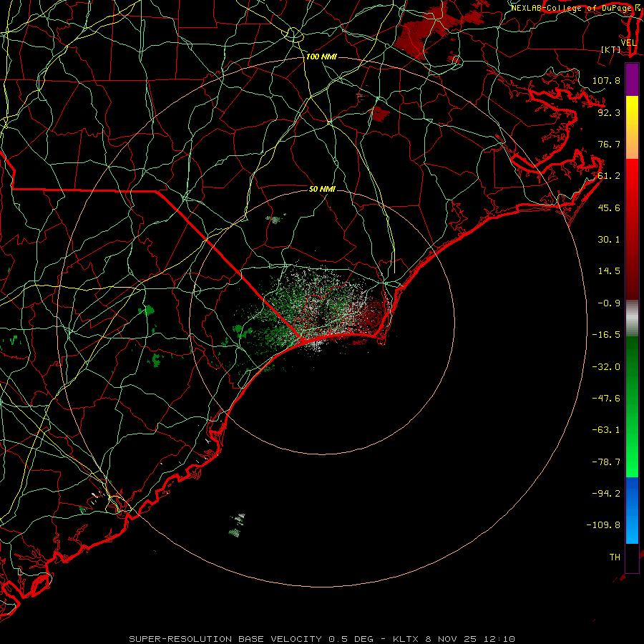
Task: Click the 61.2 legend value
Action: pyautogui.click(x=609, y=176)
